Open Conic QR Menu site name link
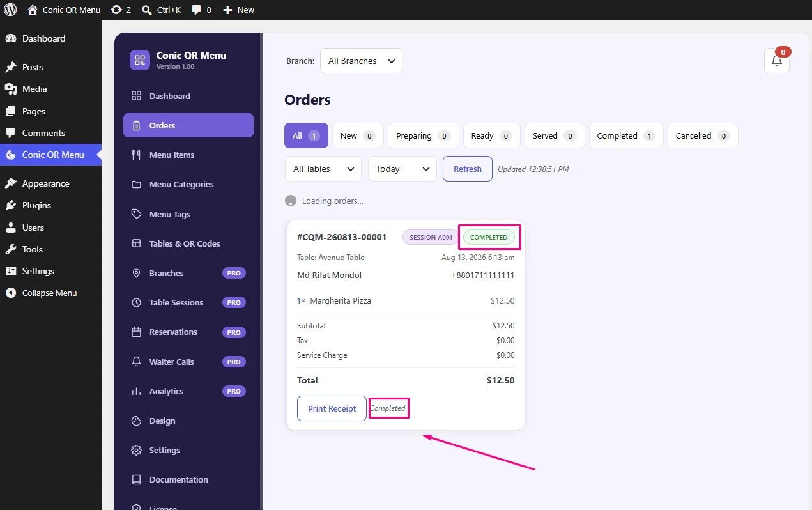The image size is (812, 510). pos(72,10)
